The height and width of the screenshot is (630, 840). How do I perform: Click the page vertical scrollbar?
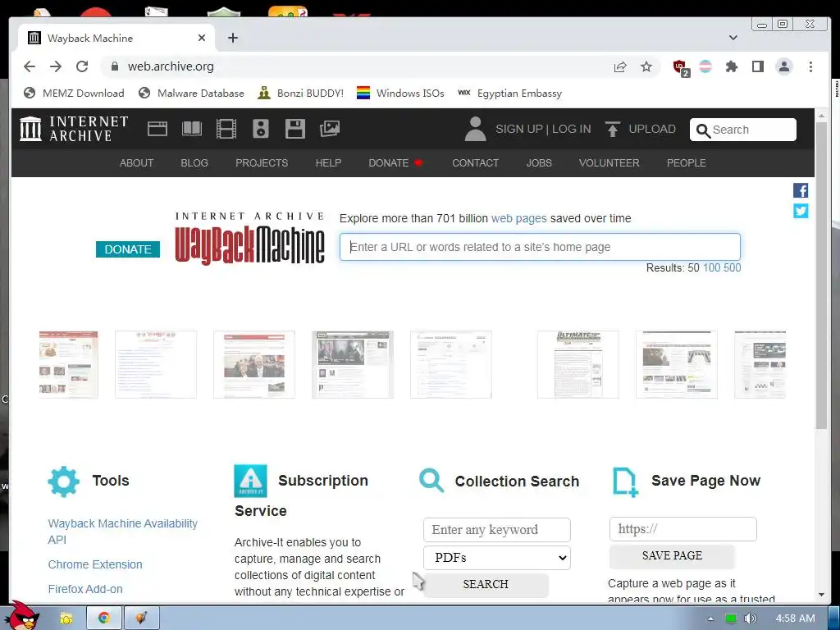(x=821, y=276)
